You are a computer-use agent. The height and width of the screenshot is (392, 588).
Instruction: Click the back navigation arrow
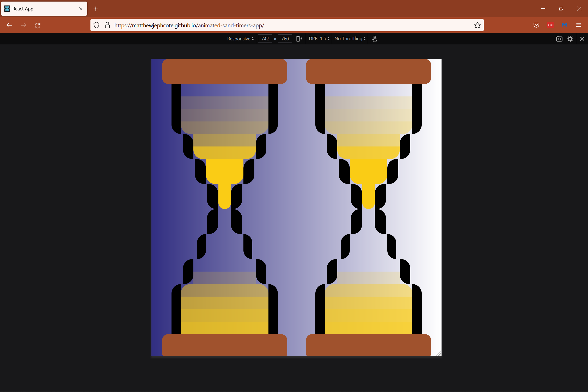click(x=9, y=25)
